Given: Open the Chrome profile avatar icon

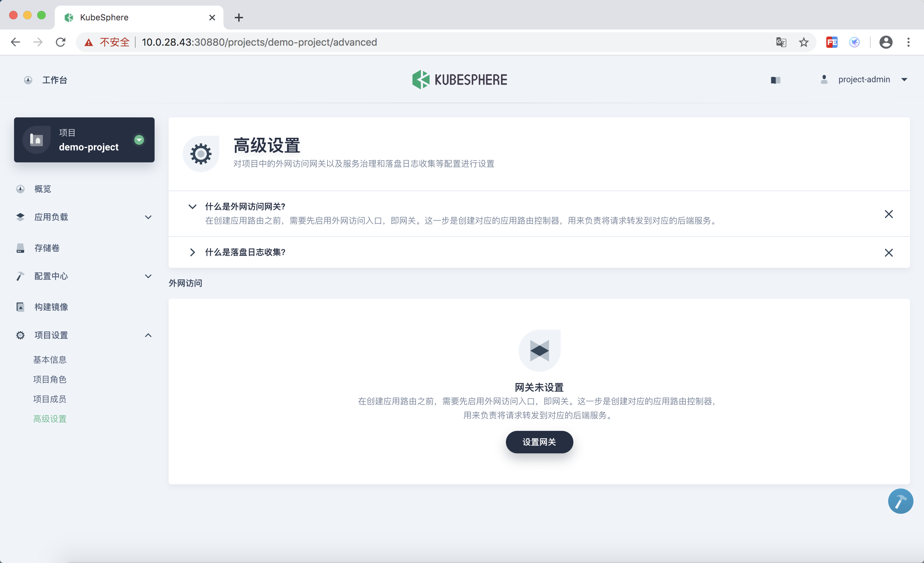Looking at the screenshot, I should point(885,42).
